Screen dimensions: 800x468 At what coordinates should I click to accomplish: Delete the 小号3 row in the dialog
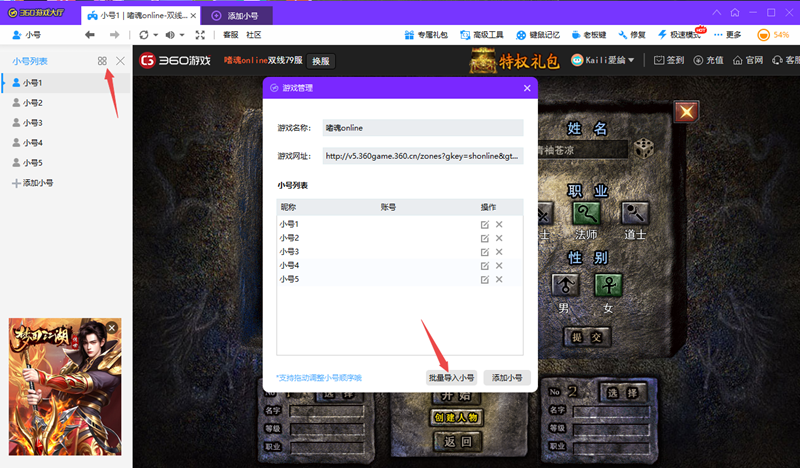coord(499,252)
